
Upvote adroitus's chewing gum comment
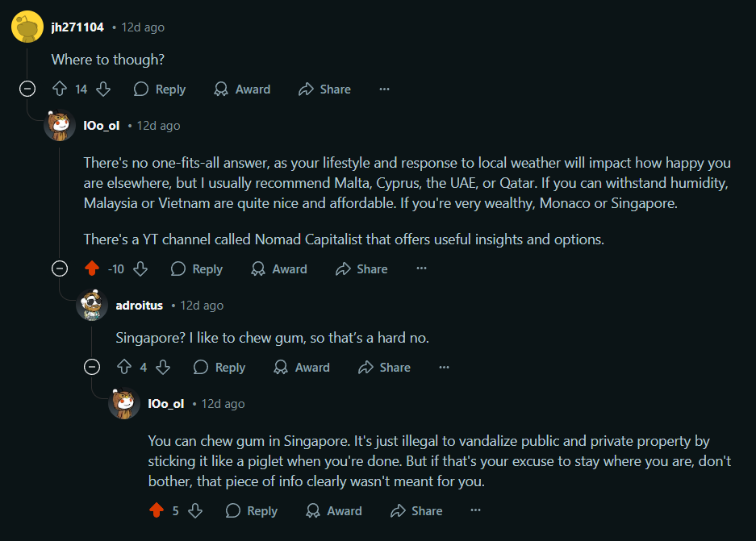pyautogui.click(x=124, y=368)
